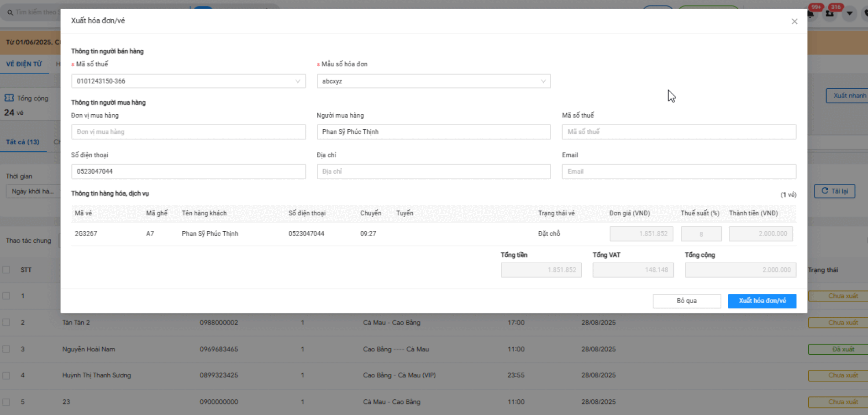Select the Tất cả (13) tab

click(x=22, y=142)
